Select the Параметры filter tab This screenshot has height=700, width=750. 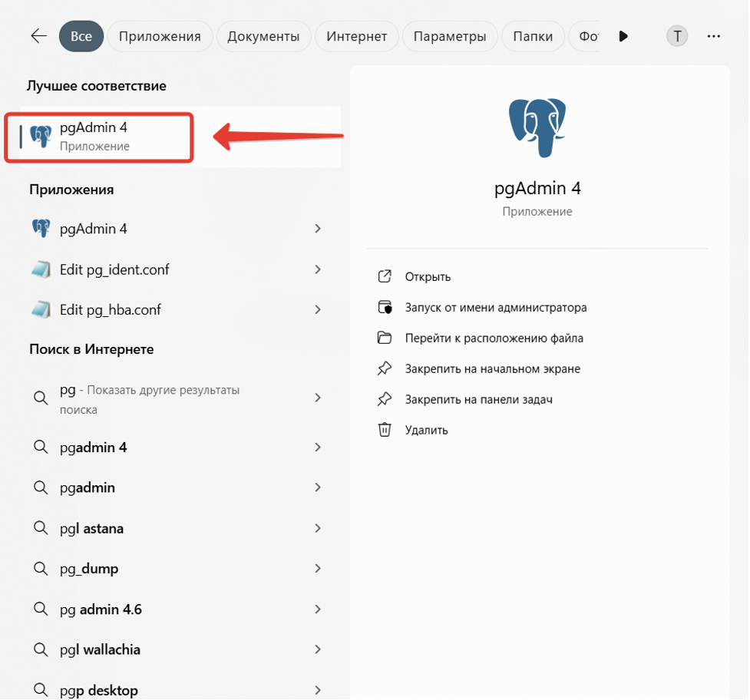point(450,36)
